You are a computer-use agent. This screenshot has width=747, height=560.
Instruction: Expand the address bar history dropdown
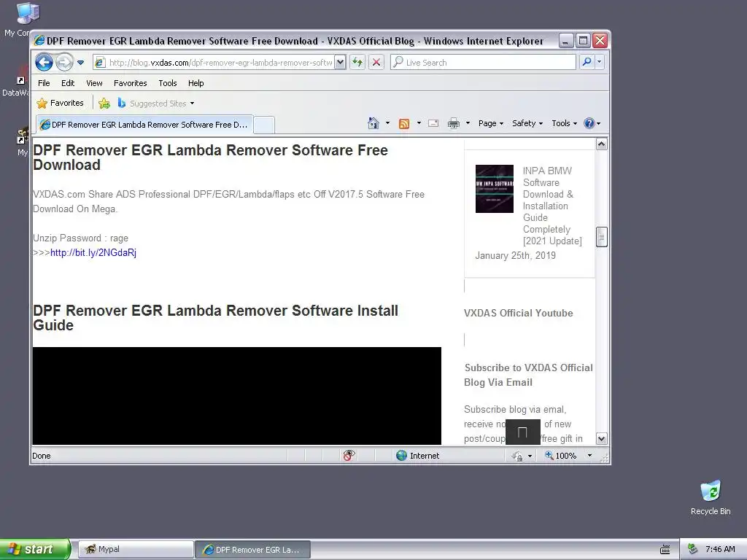tap(340, 63)
